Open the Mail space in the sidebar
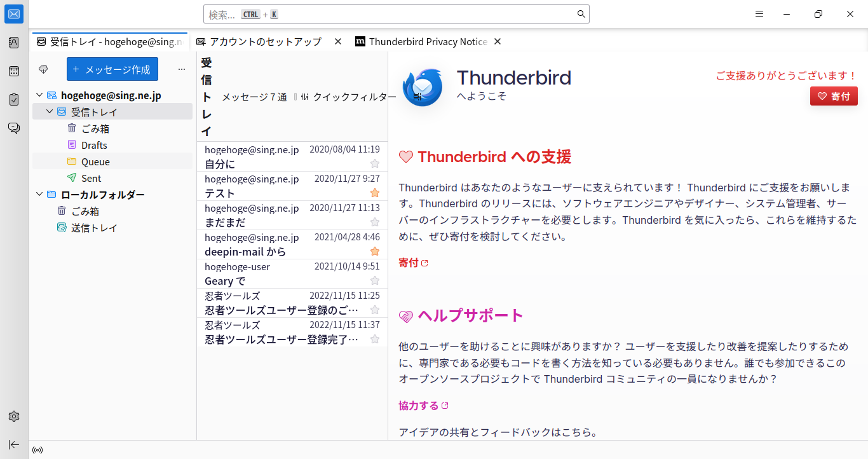 (14, 14)
